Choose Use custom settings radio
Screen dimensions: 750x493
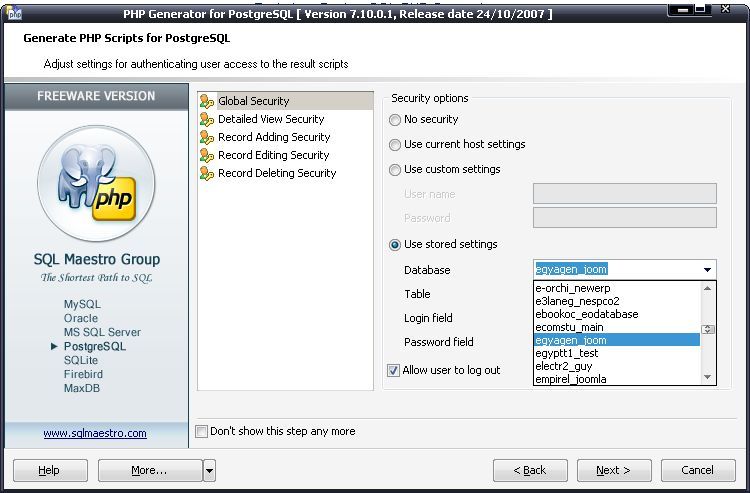tap(395, 169)
